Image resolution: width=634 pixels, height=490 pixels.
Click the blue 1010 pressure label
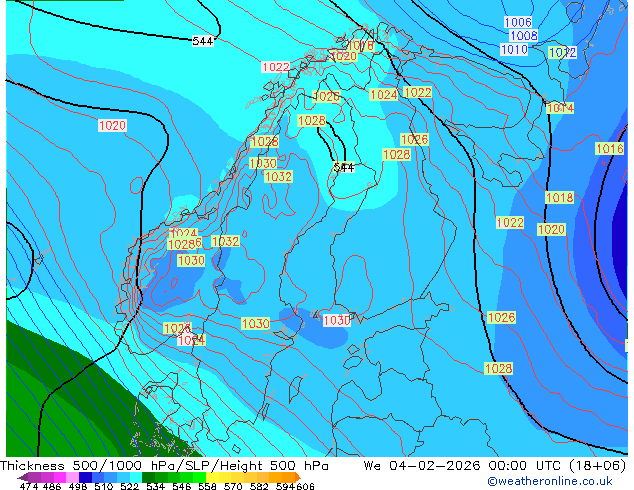point(514,49)
